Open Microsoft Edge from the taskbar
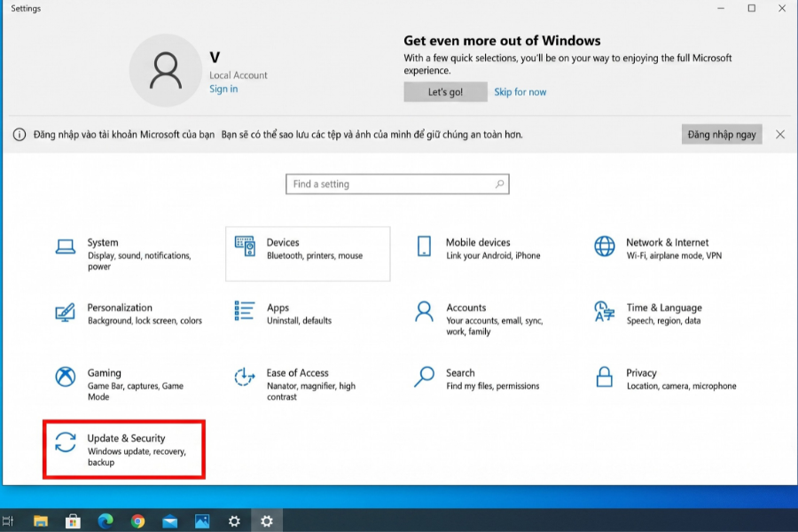798x532 pixels. [x=106, y=520]
